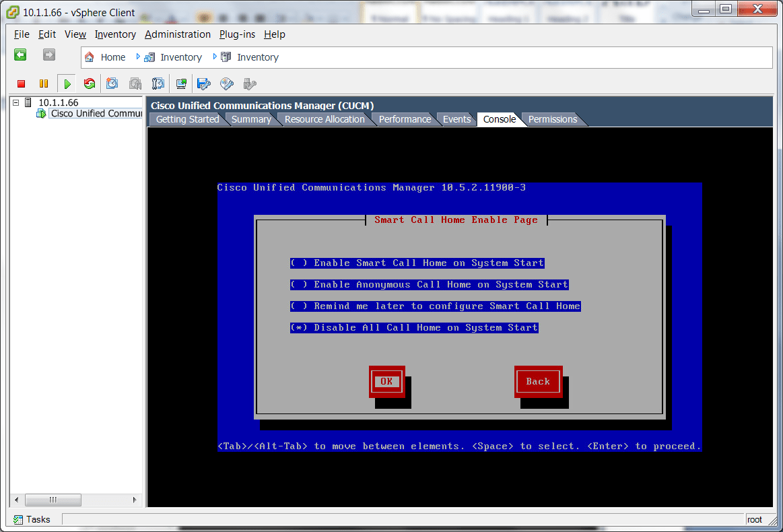Open the Plug-ins menu
This screenshot has width=783, height=532.
pyautogui.click(x=237, y=34)
